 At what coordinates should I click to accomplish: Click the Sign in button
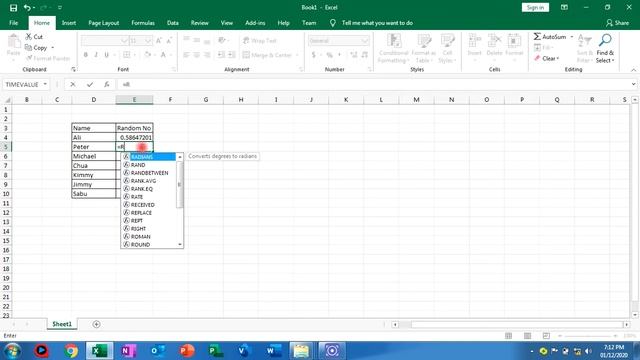click(535, 7)
